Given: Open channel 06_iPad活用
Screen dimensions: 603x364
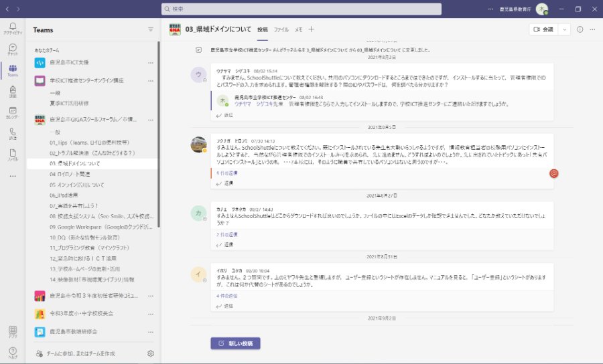Looking at the screenshot, I should click(64, 195).
